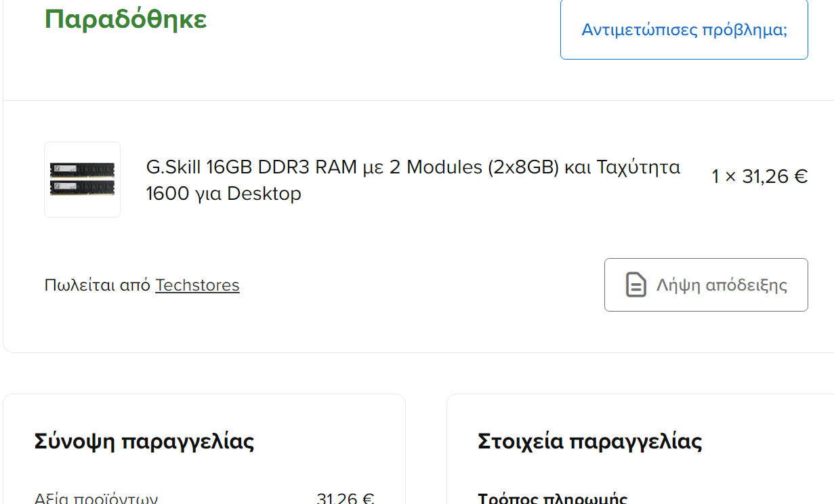Select the 'Στοιχεία παραγγελίας' heading
834x504 pixels.
[589, 442]
